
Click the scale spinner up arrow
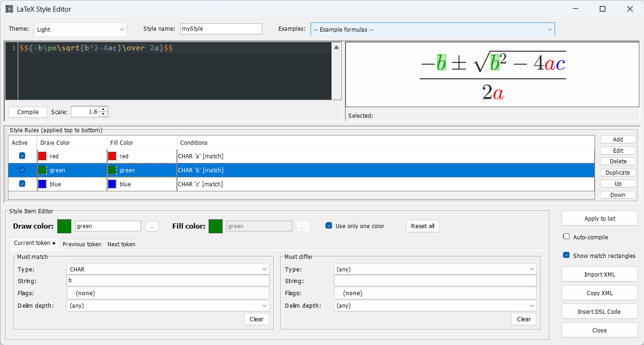(x=103, y=109)
